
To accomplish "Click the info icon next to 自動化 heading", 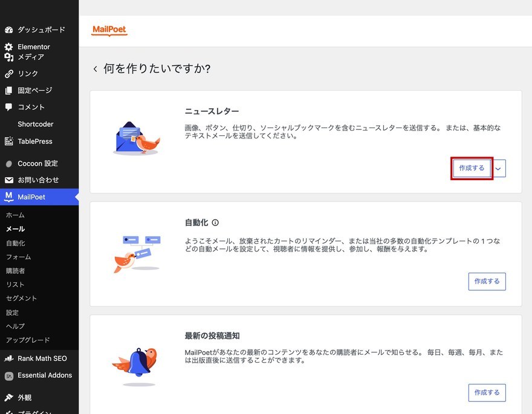I will click(x=215, y=222).
